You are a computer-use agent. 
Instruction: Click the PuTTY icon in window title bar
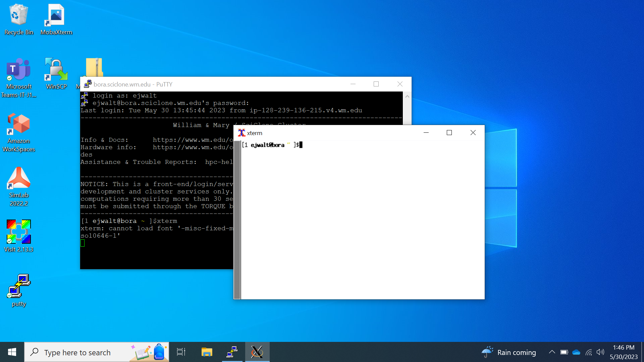point(88,84)
